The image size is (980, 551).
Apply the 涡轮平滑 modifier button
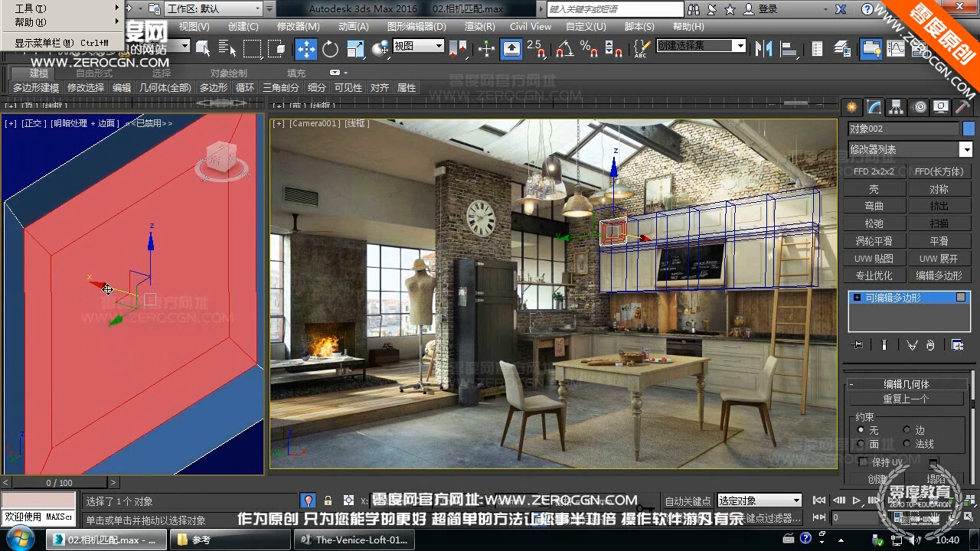(x=874, y=241)
